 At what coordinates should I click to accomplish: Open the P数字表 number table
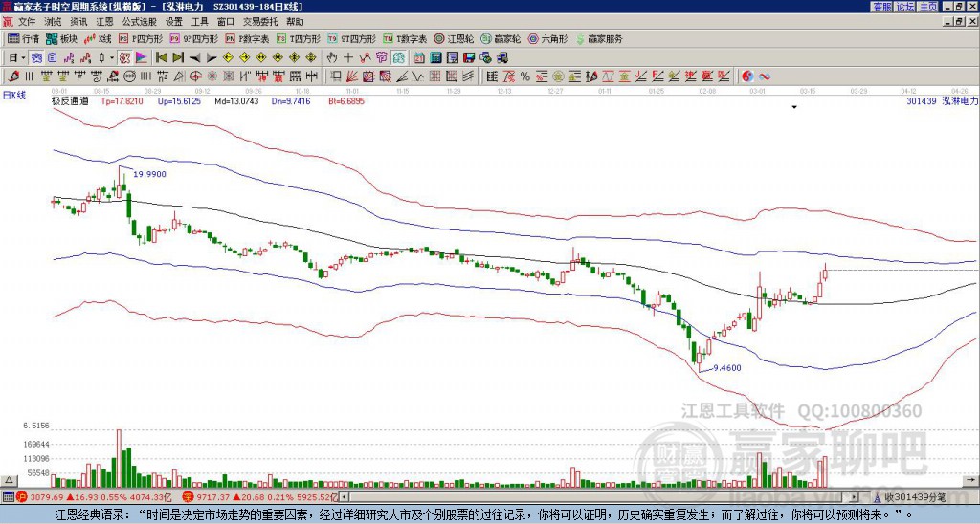248,38
